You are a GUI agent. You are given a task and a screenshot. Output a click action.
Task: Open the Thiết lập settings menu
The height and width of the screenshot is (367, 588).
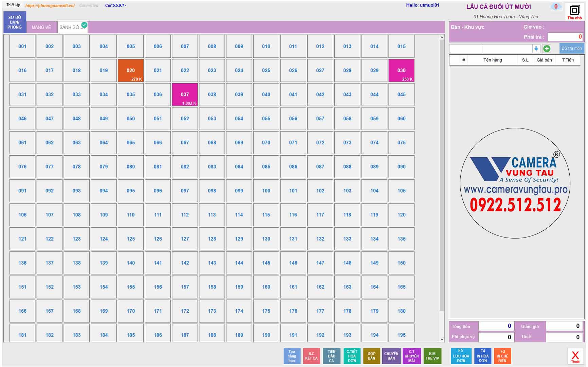click(13, 5)
